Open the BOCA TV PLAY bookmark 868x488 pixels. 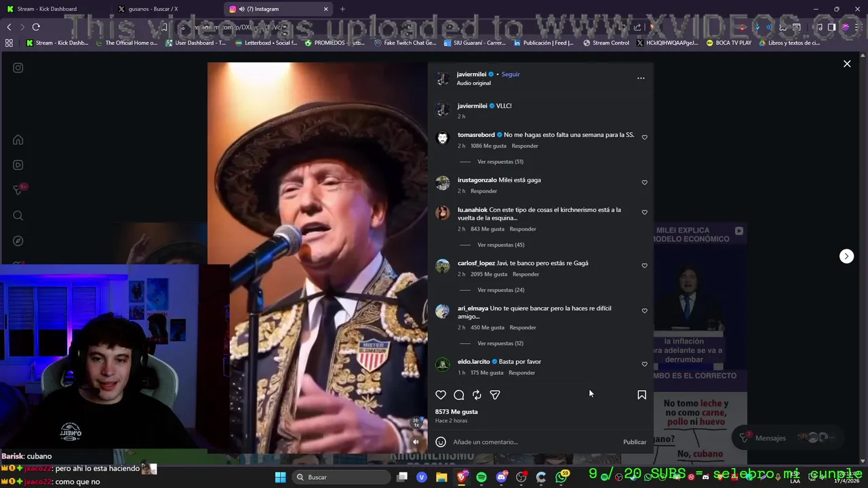(728, 43)
